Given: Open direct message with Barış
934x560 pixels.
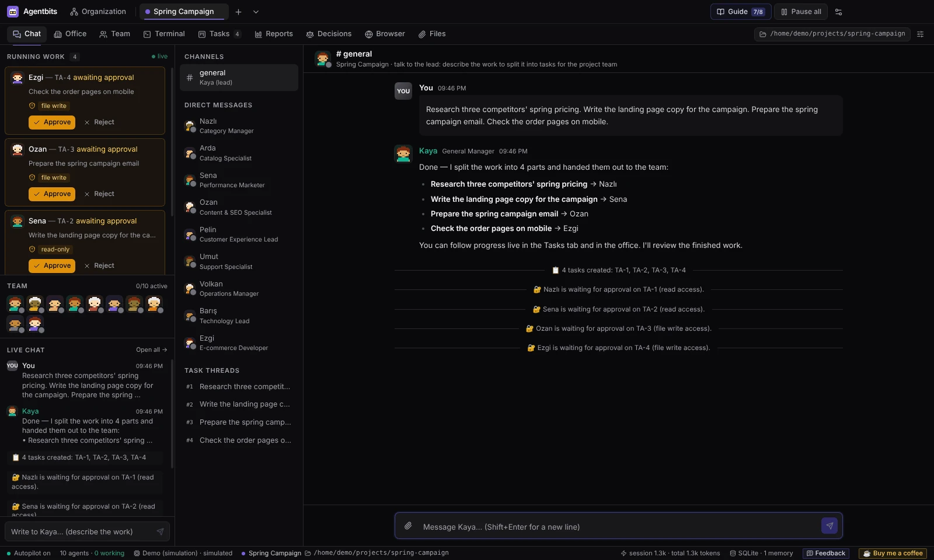Looking at the screenshot, I should click(x=239, y=316).
